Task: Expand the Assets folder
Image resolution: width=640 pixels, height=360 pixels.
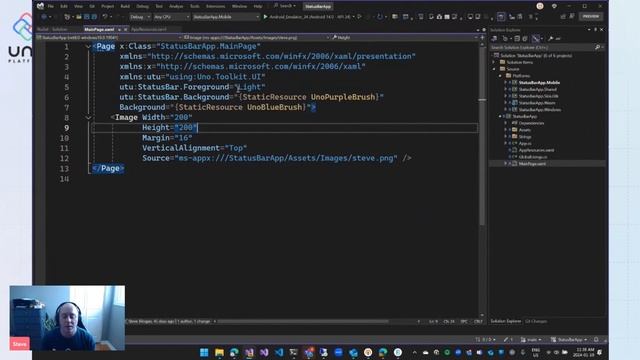Action: click(x=506, y=130)
